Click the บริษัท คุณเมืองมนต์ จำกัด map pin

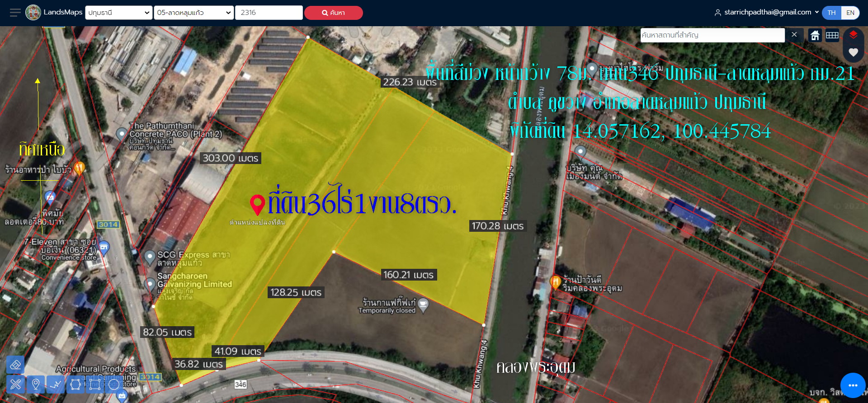coord(580,152)
